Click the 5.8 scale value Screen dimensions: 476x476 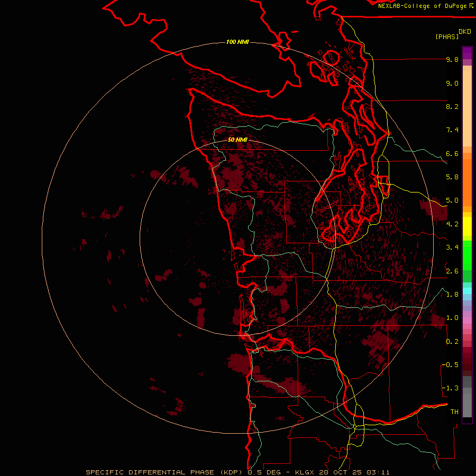point(452,177)
